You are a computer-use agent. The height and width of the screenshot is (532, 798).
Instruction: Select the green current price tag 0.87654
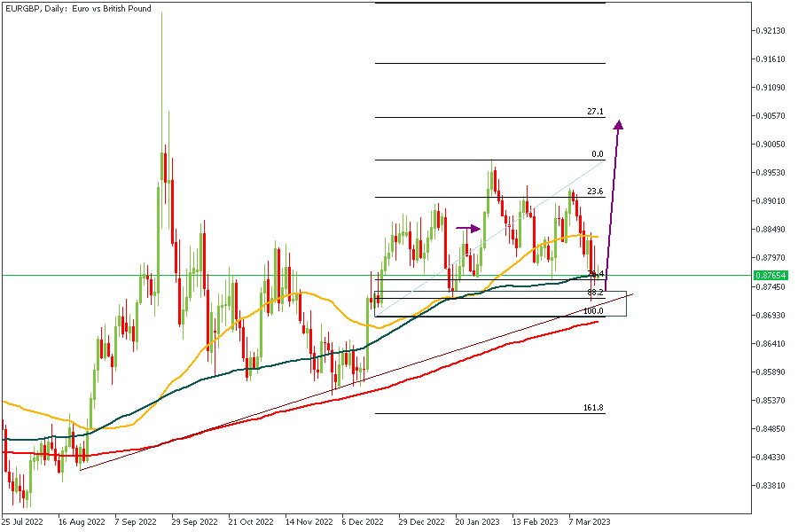click(772, 276)
